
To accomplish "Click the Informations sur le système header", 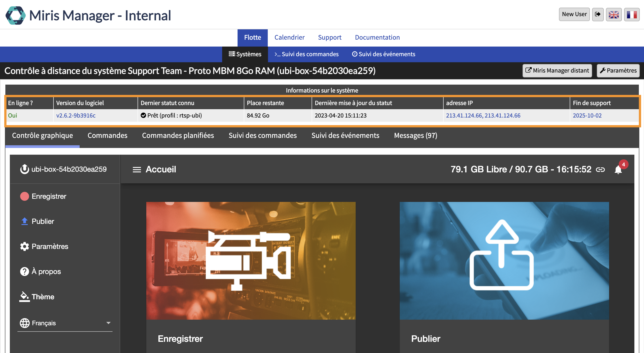I will (x=322, y=90).
